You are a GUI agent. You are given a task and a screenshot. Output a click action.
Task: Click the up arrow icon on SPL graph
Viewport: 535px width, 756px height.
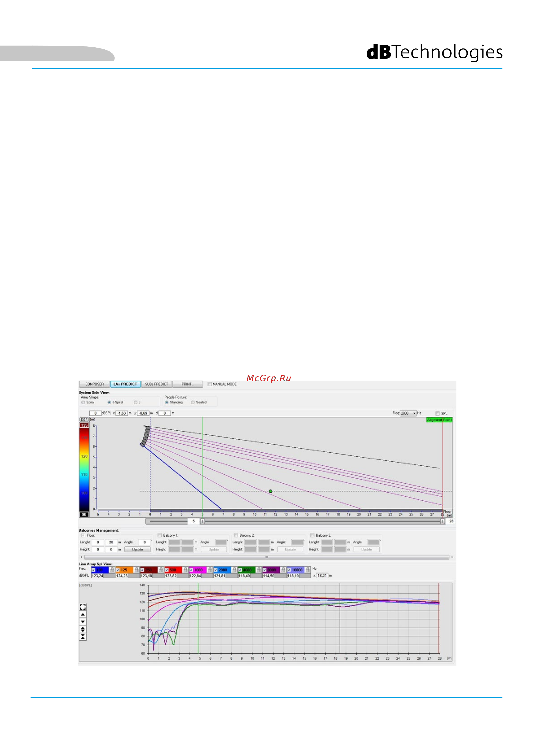83,615
